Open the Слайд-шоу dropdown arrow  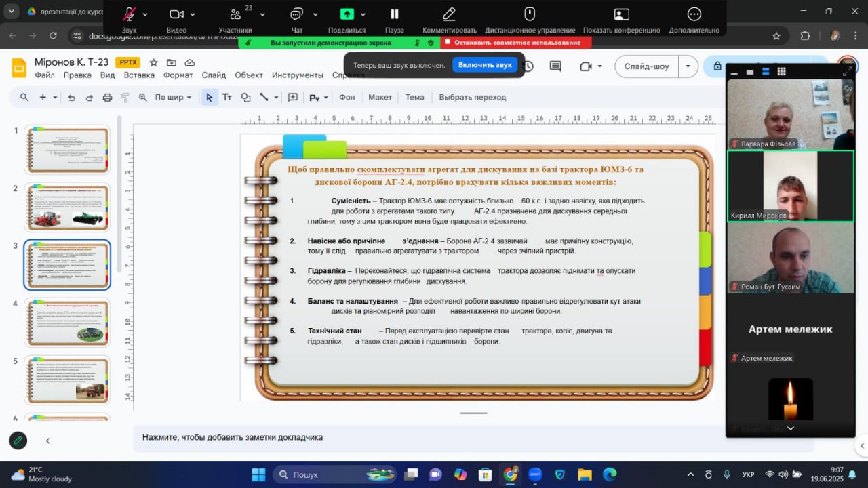(688, 66)
